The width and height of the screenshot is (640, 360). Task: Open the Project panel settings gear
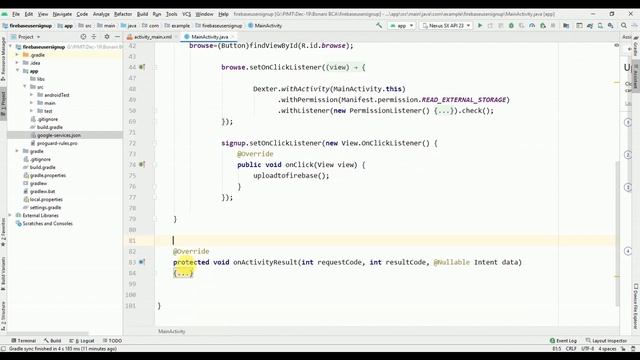[x=107, y=37]
